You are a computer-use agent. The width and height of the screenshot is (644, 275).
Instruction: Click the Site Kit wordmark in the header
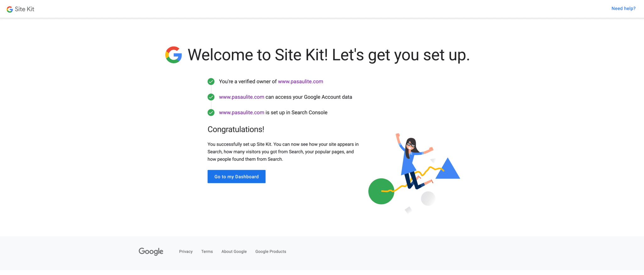[x=24, y=9]
